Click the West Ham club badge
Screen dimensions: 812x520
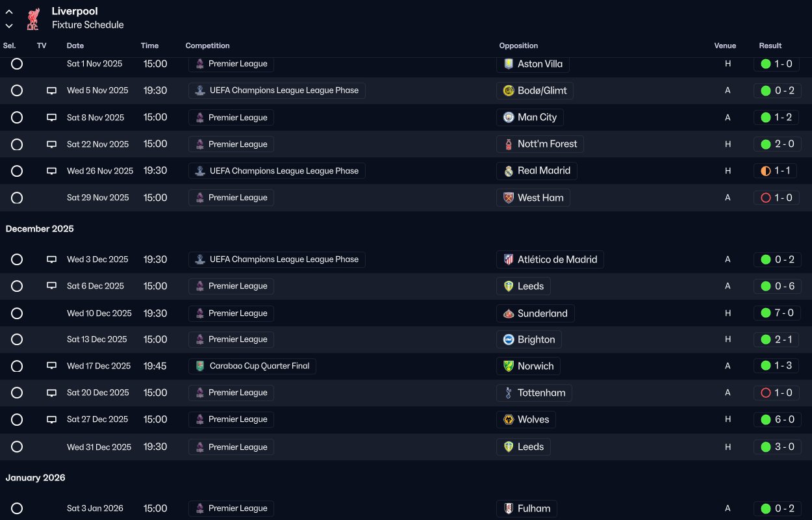(x=509, y=198)
